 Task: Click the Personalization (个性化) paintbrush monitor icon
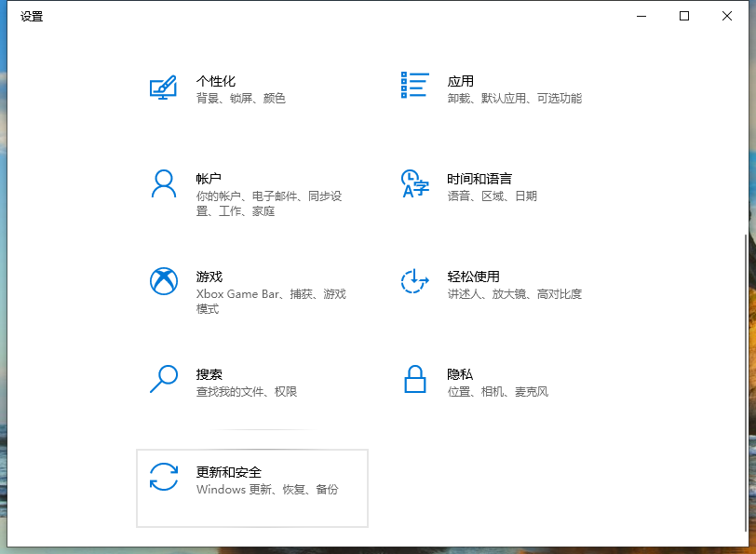point(164,88)
